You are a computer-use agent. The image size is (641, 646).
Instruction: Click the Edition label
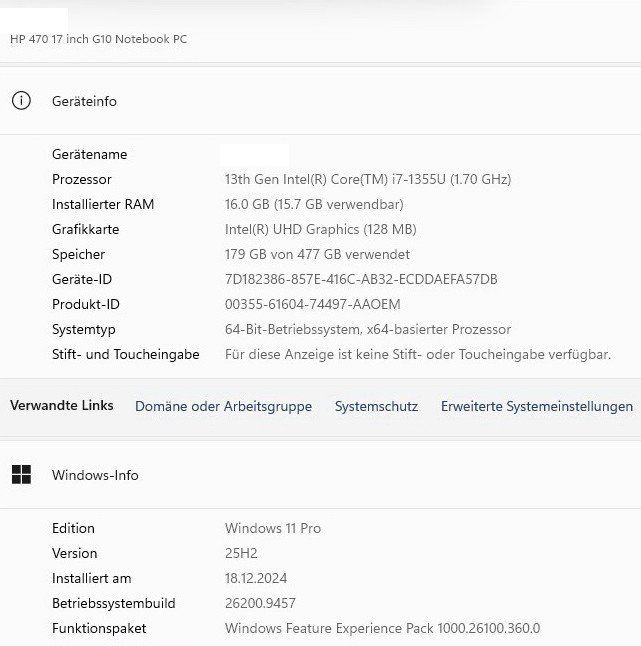point(73,528)
